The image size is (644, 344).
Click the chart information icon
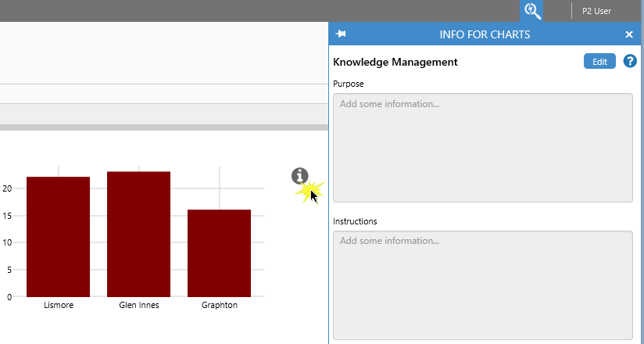300,176
